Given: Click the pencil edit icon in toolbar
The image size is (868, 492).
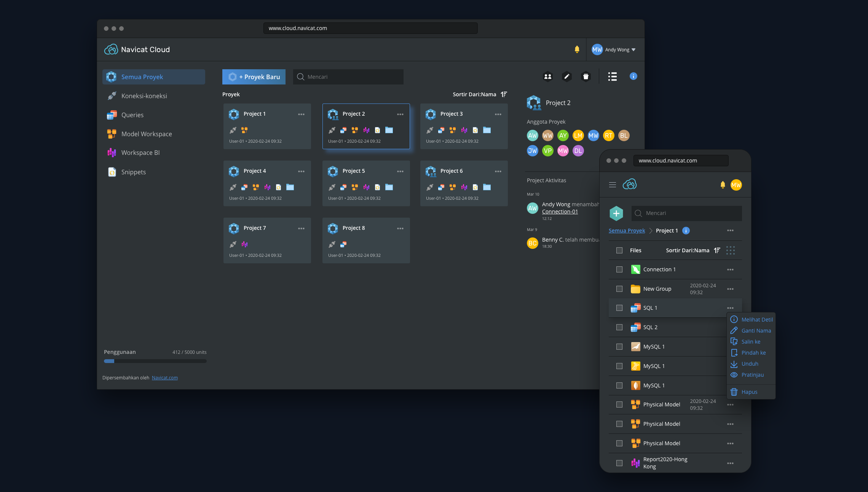Looking at the screenshot, I should [x=567, y=76].
